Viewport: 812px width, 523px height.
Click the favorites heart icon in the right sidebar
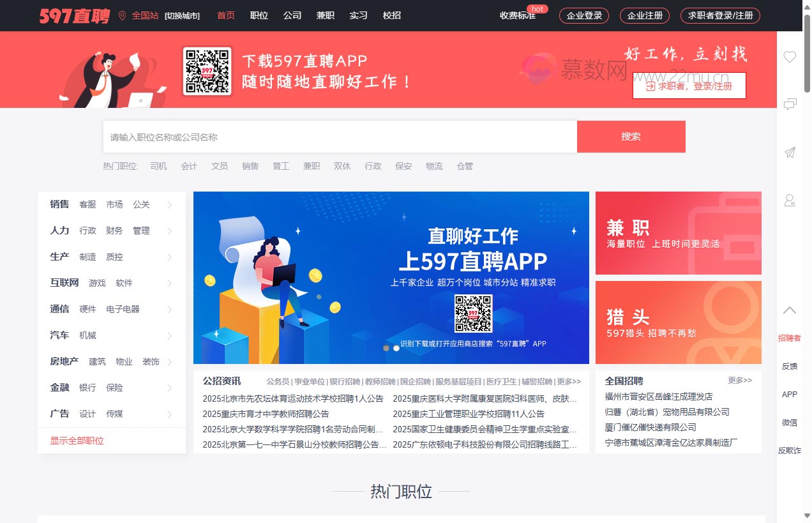790,57
